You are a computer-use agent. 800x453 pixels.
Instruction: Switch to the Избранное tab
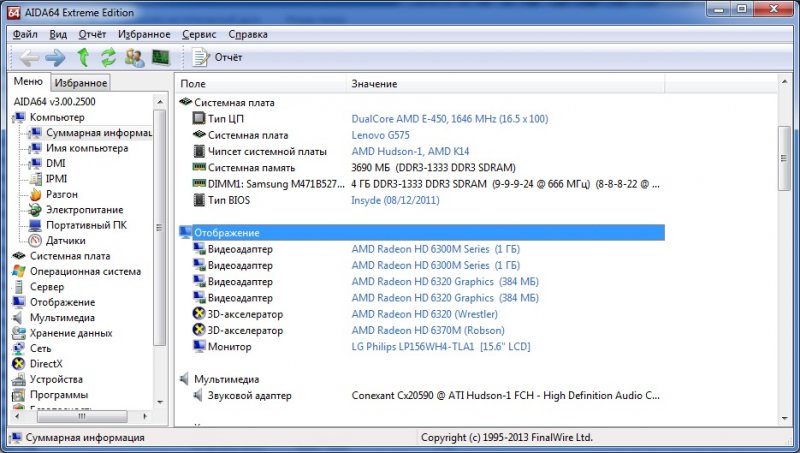pos(80,83)
